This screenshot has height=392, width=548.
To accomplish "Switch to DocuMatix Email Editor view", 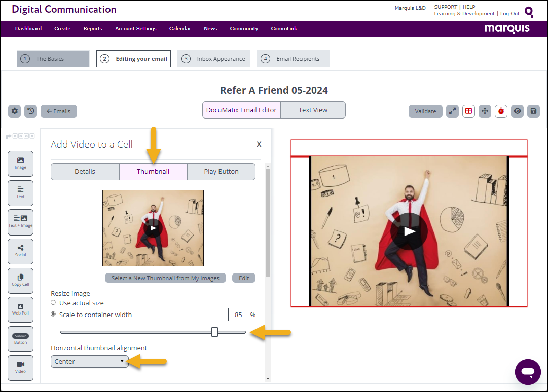I will [241, 110].
